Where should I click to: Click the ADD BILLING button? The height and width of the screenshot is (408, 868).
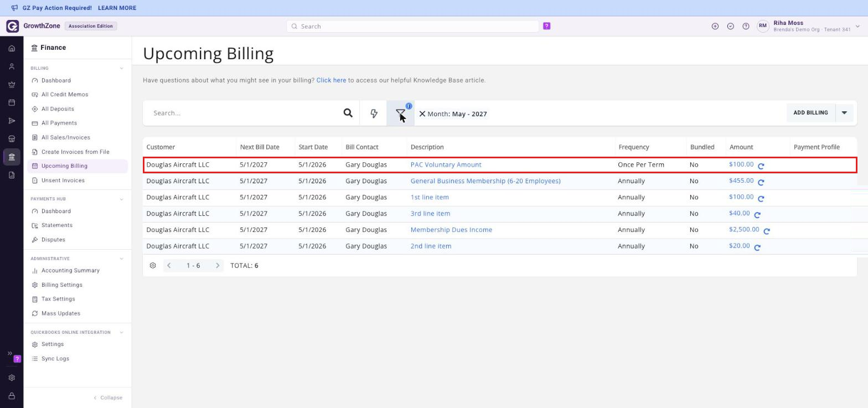(810, 113)
